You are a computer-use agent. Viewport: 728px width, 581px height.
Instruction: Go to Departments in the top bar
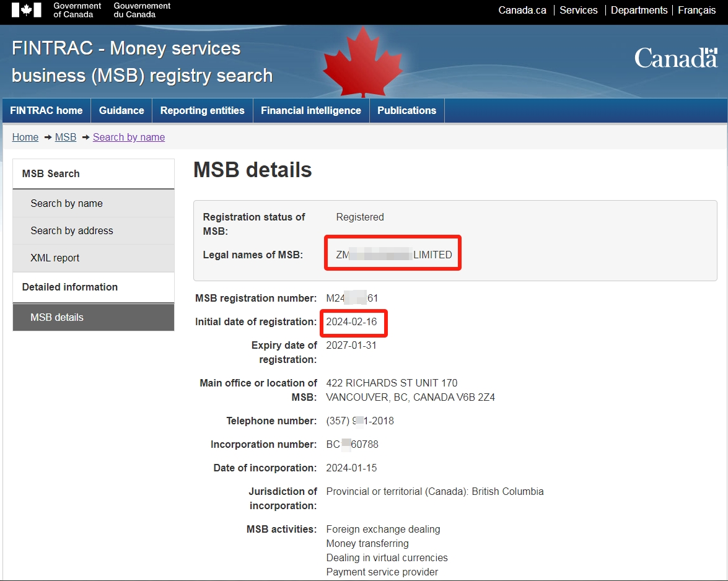(639, 11)
